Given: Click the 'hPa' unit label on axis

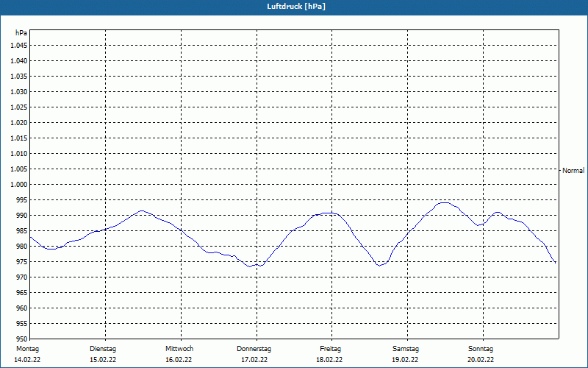Looking at the screenshot, I should [x=21, y=33].
